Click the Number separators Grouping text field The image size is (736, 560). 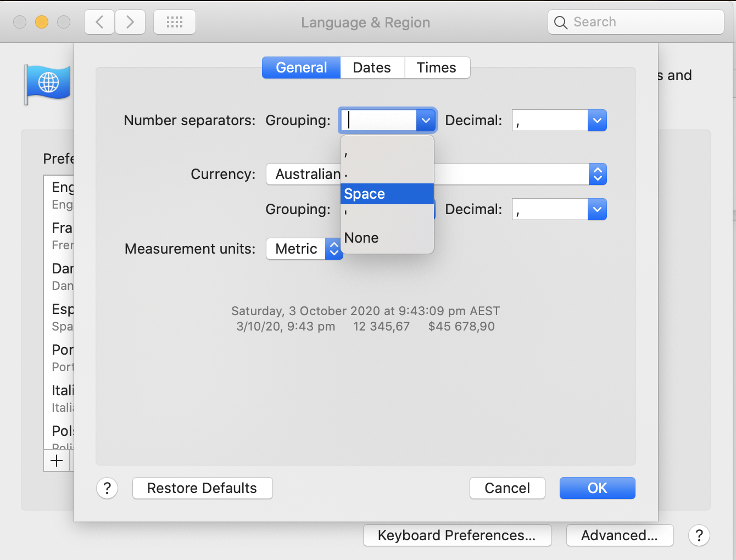(x=378, y=120)
